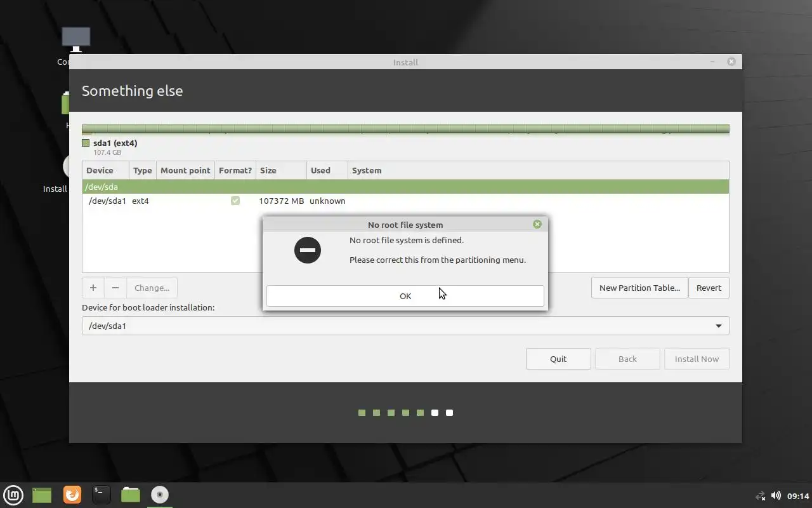812x508 pixels.
Task: Close the Install window
Action: coord(731,62)
